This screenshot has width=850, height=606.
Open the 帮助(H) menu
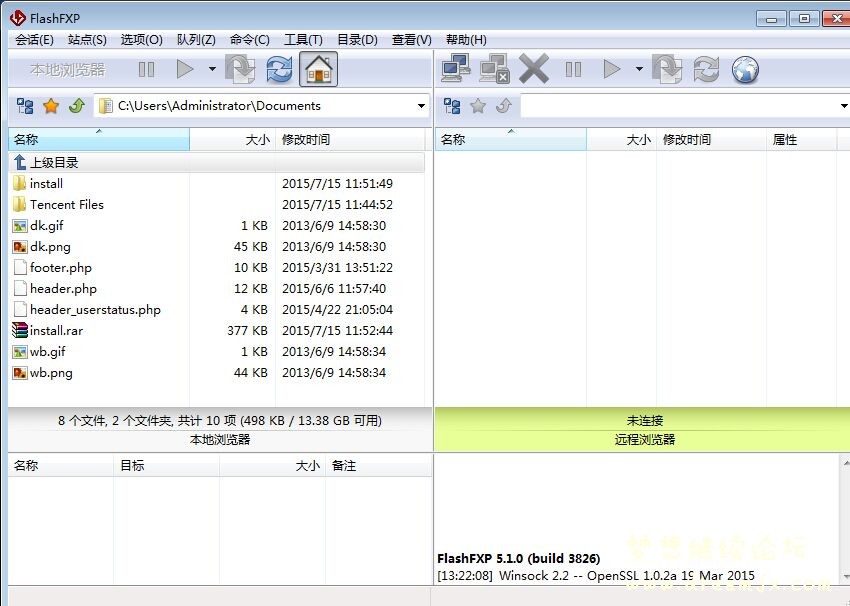pos(466,40)
